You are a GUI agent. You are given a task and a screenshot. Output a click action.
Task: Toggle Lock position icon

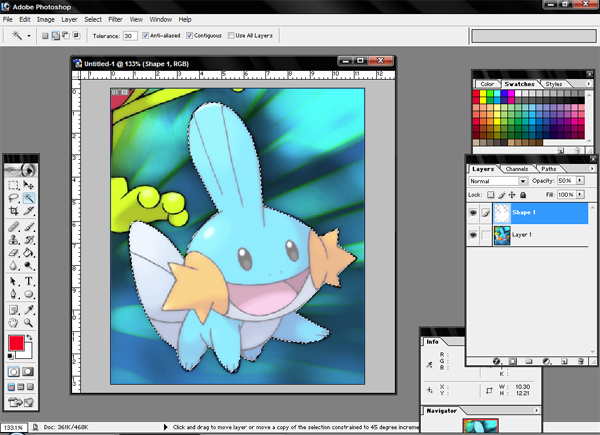pos(512,195)
